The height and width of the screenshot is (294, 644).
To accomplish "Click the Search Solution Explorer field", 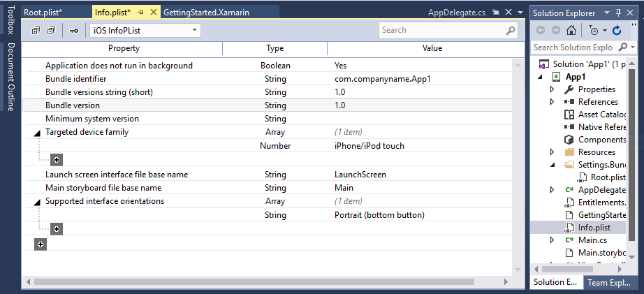I will [573, 47].
